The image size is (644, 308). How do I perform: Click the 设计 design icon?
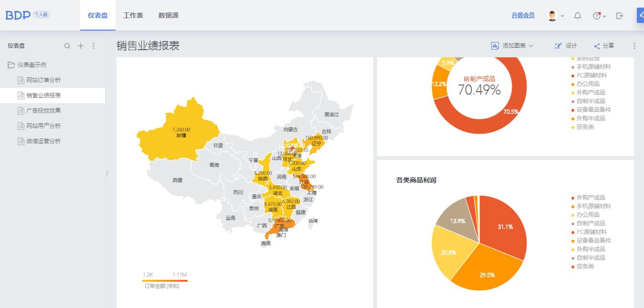point(559,46)
